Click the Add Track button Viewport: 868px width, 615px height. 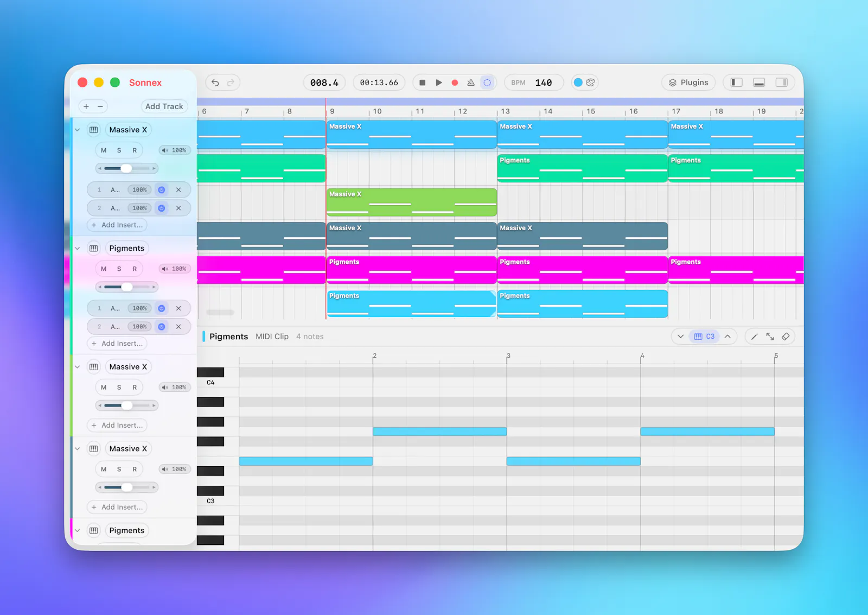164,106
